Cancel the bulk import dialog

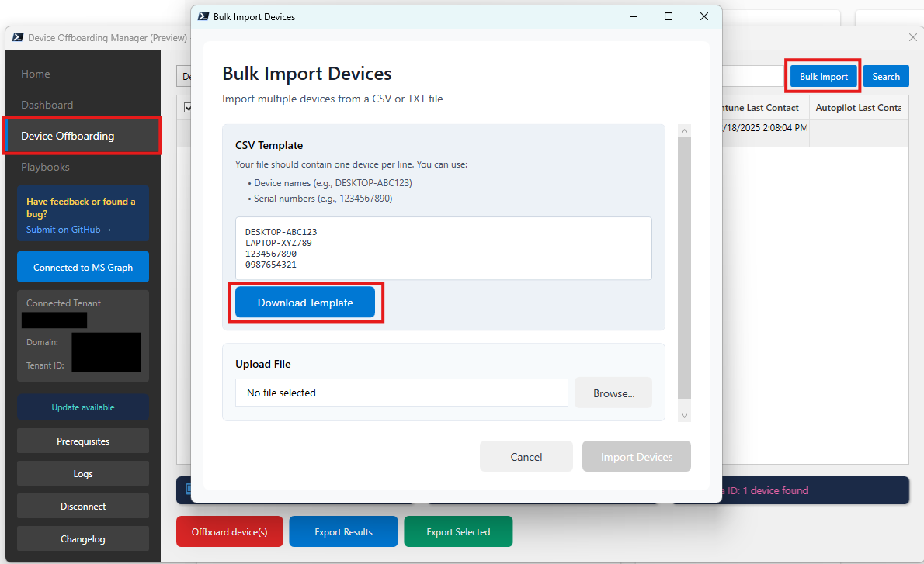526,457
